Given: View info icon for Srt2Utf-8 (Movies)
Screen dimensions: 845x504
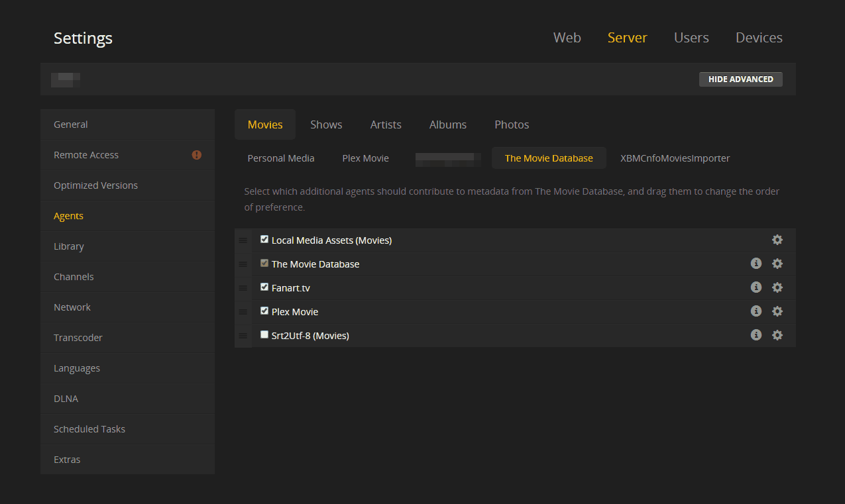Looking at the screenshot, I should tap(756, 335).
